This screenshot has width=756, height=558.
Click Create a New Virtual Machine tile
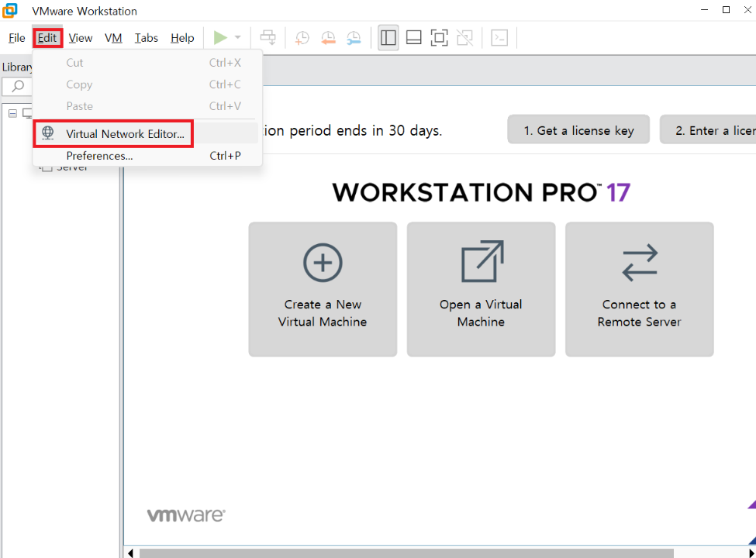tap(323, 289)
